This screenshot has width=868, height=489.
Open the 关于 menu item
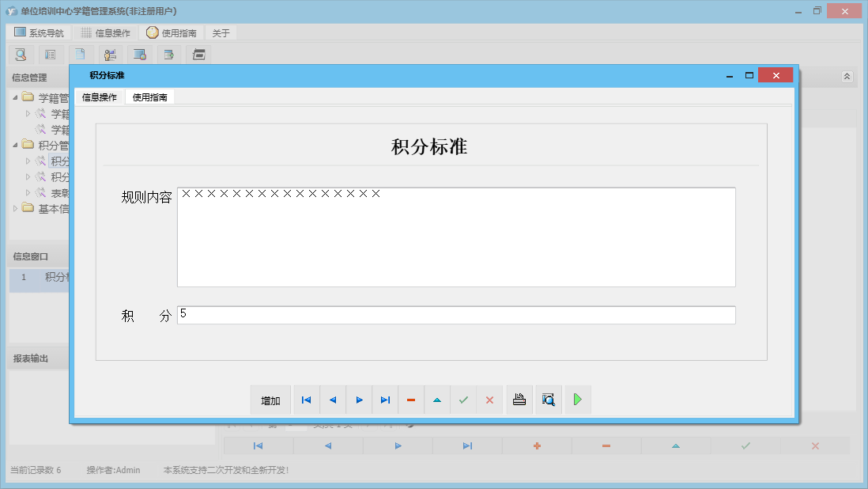[220, 32]
